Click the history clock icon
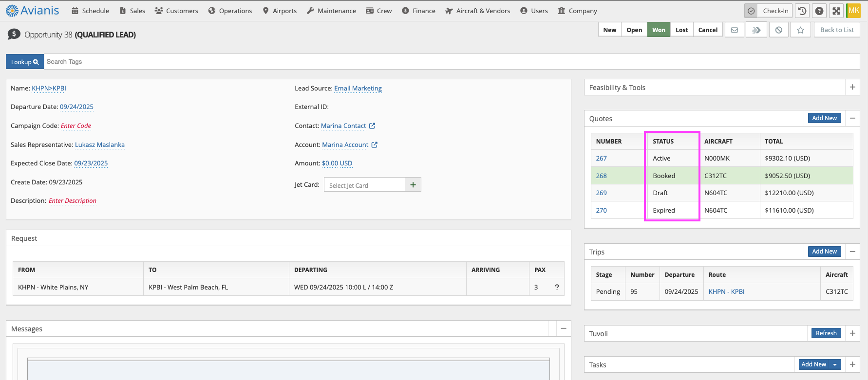 [x=802, y=11]
